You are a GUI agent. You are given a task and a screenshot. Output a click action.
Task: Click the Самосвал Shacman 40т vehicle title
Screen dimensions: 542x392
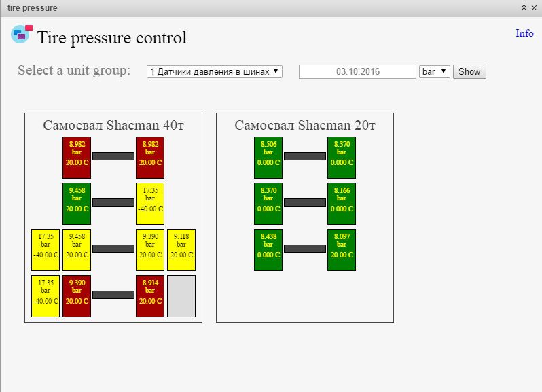point(113,125)
